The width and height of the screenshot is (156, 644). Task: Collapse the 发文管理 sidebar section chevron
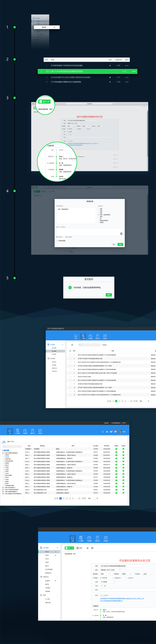click(62, 345)
